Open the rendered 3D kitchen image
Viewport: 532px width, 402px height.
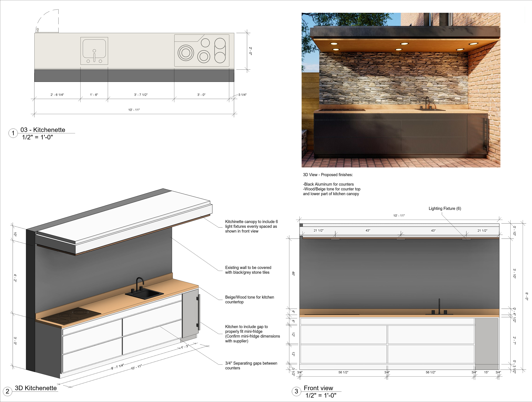[x=401, y=90]
